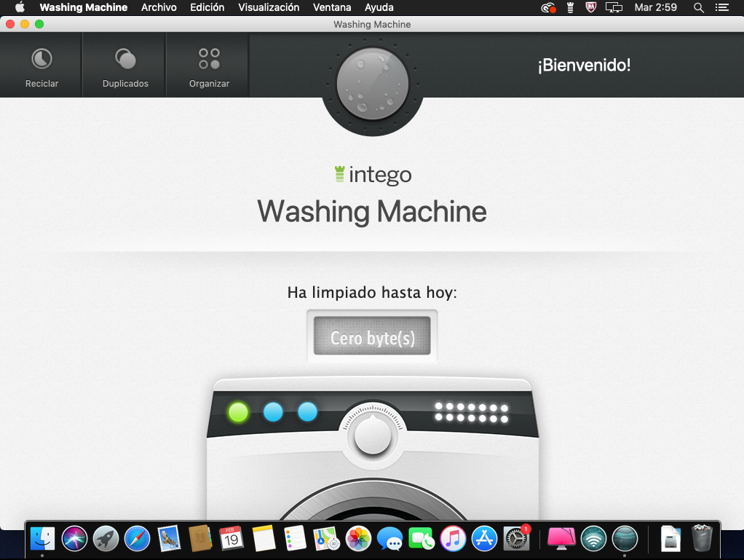Click the second blue light on washer
This screenshot has width=744, height=560.
(307, 411)
